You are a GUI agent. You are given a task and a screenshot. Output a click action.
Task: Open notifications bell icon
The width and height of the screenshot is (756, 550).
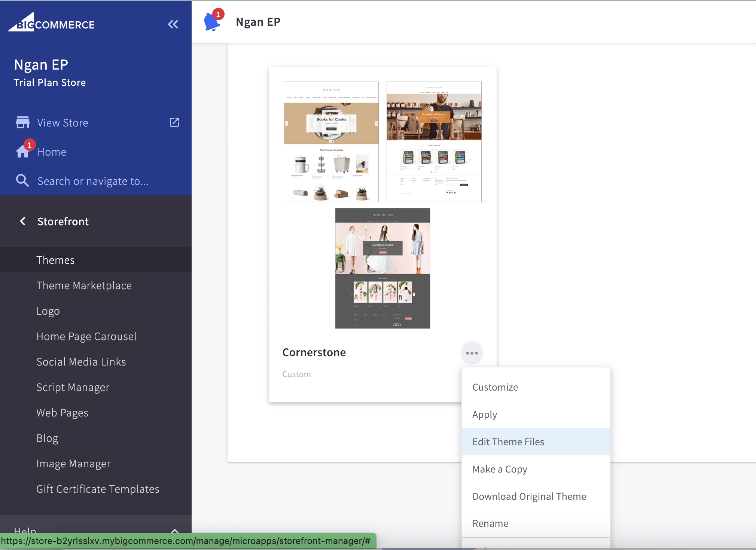[x=212, y=22]
